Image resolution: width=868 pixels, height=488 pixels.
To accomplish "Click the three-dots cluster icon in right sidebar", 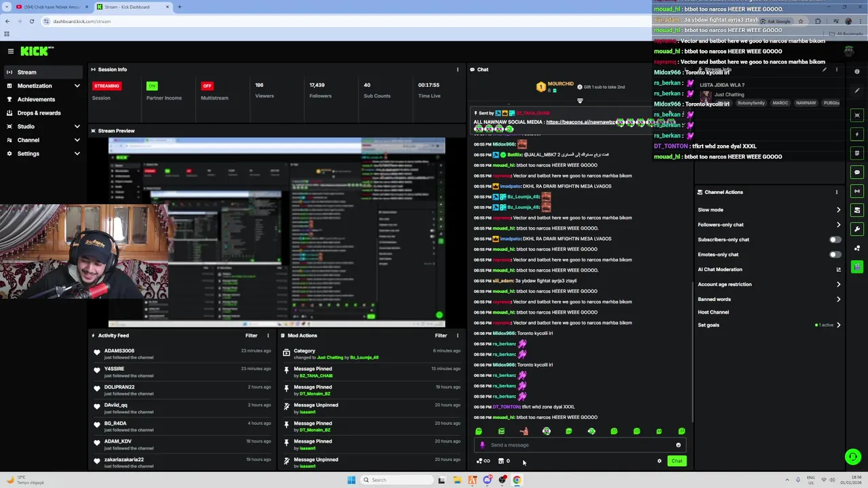I will [857, 248].
